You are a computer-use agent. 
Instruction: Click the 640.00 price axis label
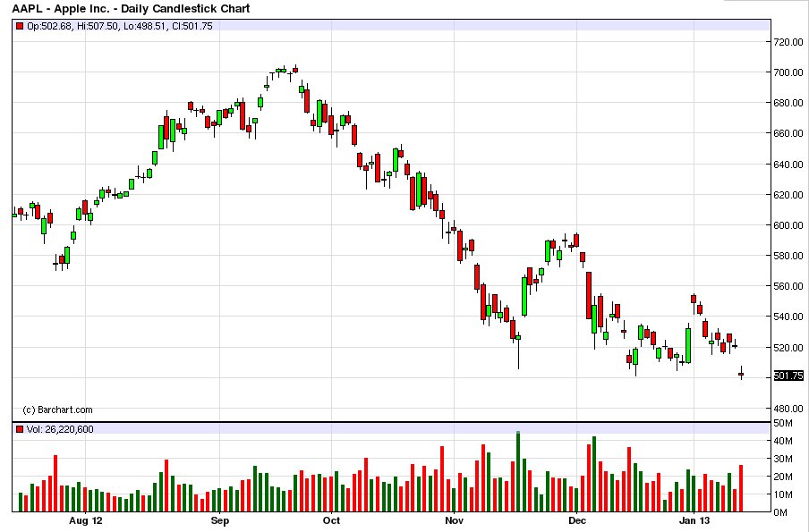coord(788,165)
